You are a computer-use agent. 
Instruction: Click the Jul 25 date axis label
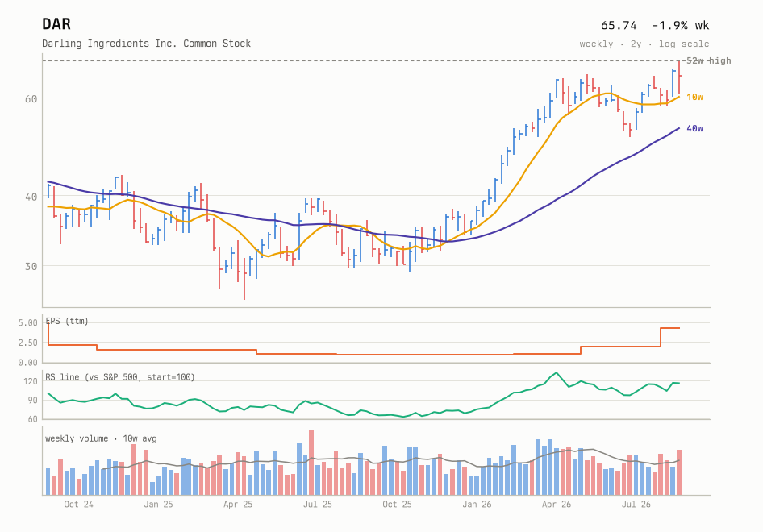click(x=317, y=505)
